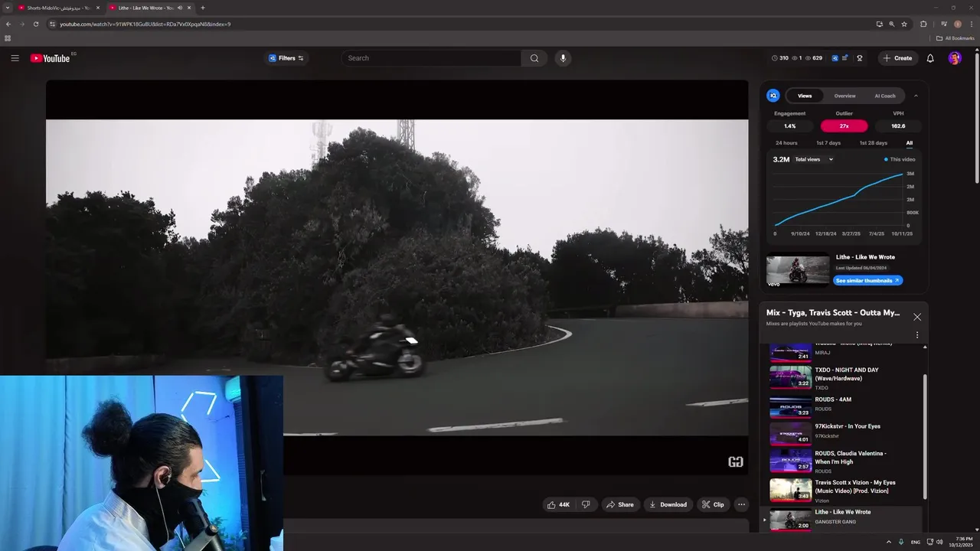This screenshot has height=551, width=980.
Task: Open the vidIQ motorcycle thumbnail preview
Action: point(798,269)
